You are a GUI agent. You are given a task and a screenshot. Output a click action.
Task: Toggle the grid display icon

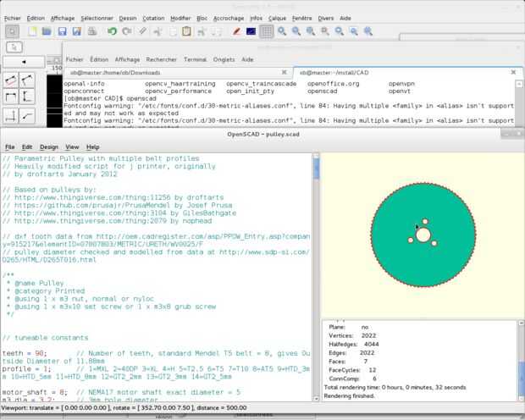(266, 31)
